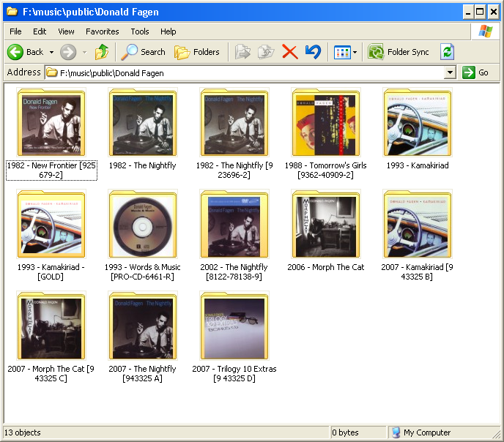Click the Views icon button
504x442 pixels.
click(342, 52)
